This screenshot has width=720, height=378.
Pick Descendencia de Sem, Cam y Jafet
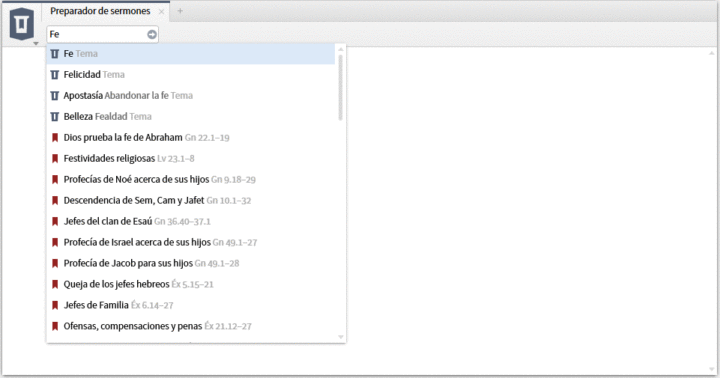pos(191,200)
